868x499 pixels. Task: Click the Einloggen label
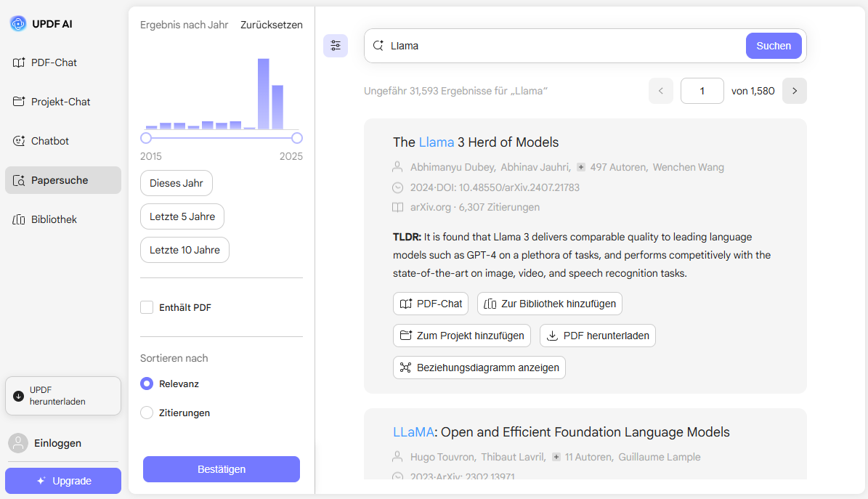coord(57,443)
